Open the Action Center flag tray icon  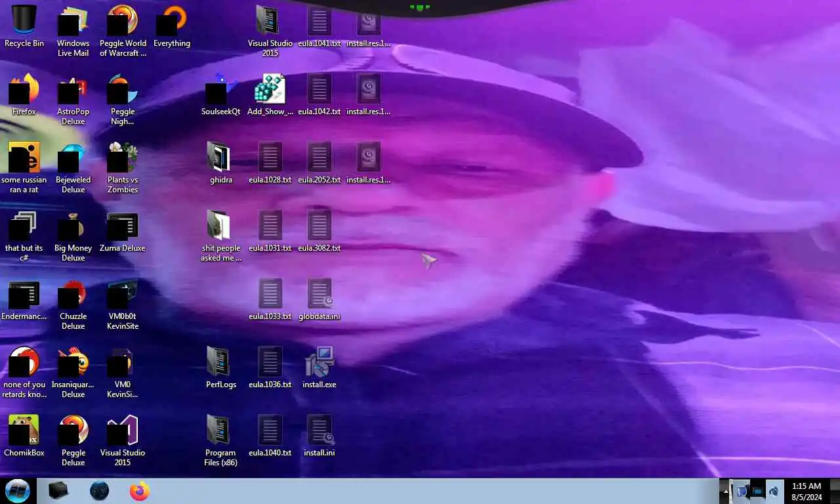click(742, 491)
